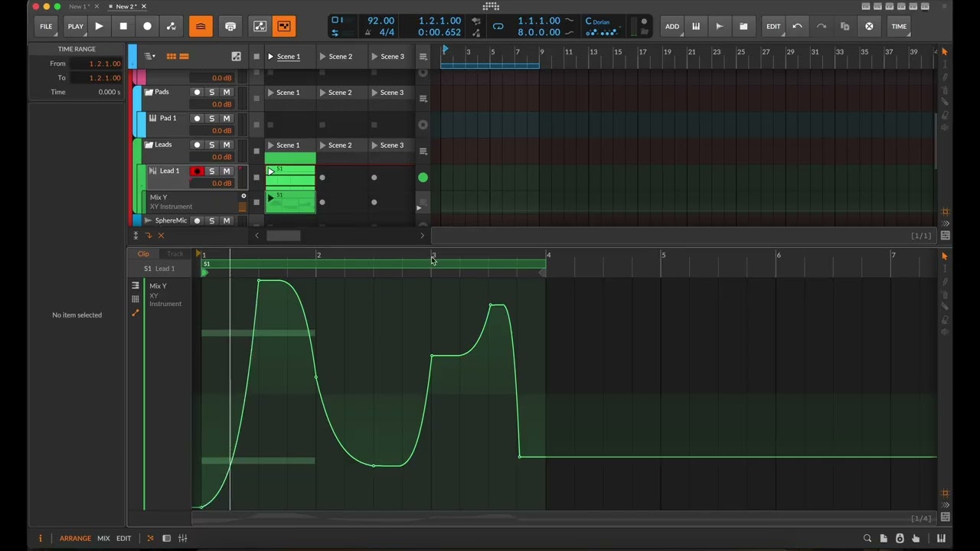
Task: Click the clip launcher horizontal scrollbar thumb
Action: [x=283, y=236]
